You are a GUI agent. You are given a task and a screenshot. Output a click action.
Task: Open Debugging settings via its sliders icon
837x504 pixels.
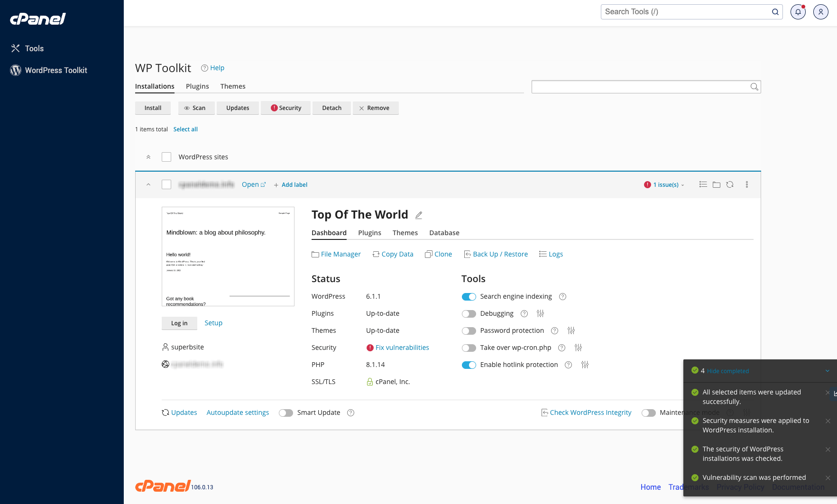pyautogui.click(x=540, y=313)
